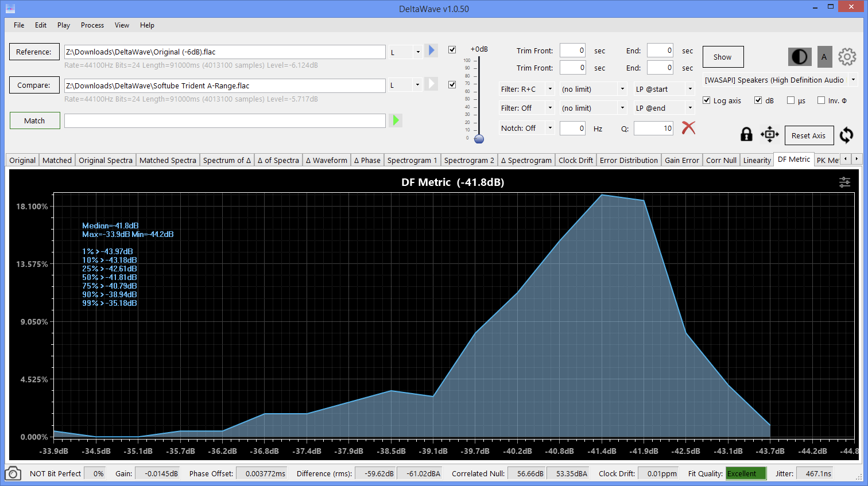Switch to the Original tab
The image size is (868, 486).
point(22,160)
